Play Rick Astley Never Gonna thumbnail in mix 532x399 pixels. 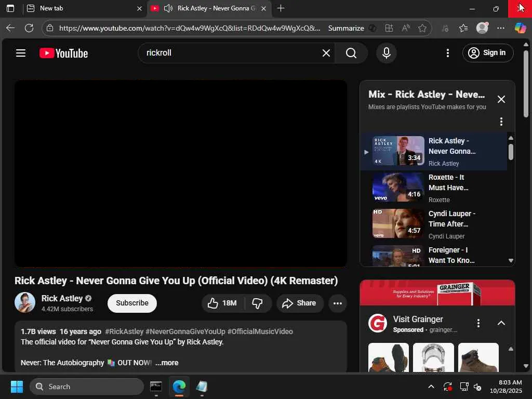(x=398, y=151)
